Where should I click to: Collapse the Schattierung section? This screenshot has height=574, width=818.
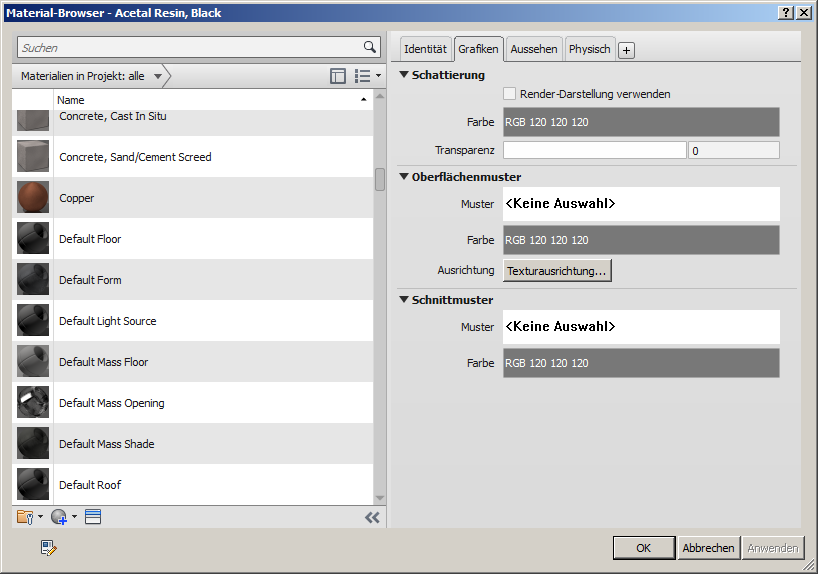click(404, 75)
